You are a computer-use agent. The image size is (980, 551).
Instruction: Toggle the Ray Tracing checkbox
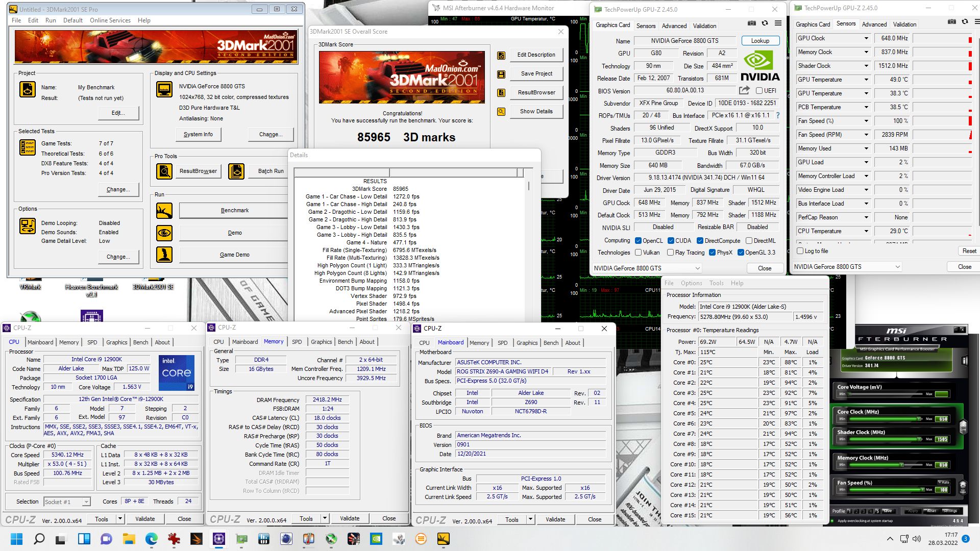[x=670, y=253]
